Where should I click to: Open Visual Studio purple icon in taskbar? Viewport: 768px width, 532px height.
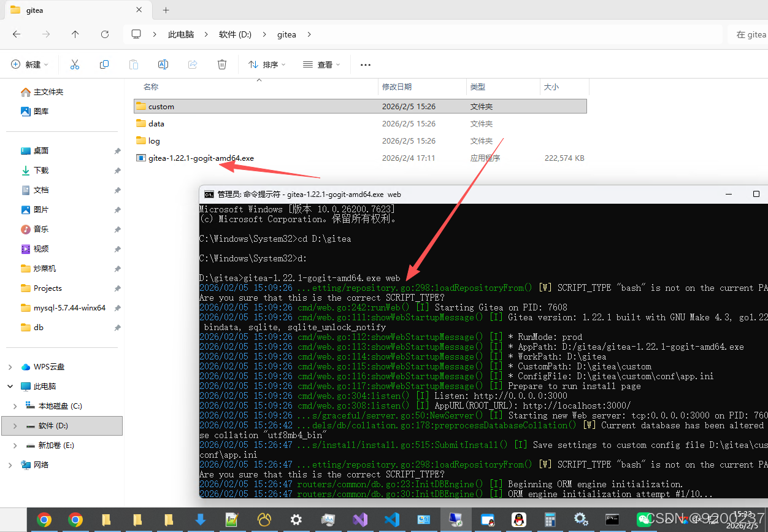tap(360, 520)
